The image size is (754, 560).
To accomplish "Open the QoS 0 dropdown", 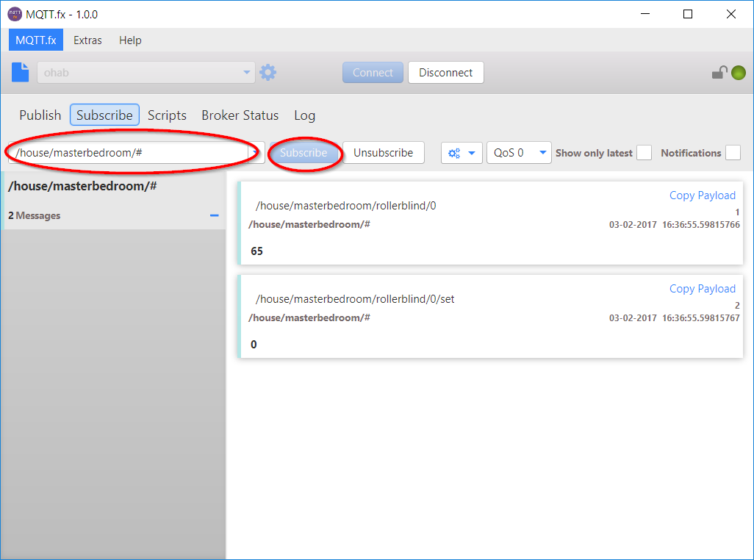I will click(519, 153).
